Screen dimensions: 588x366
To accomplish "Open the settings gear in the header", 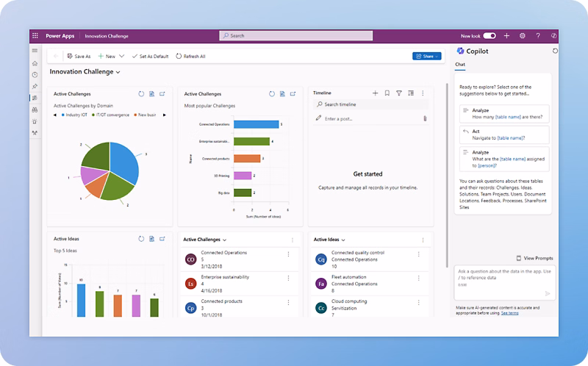I will tap(523, 35).
